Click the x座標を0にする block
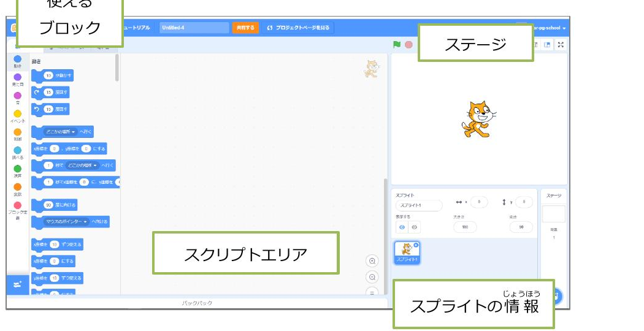The height and width of the screenshot is (331, 644). point(53,261)
